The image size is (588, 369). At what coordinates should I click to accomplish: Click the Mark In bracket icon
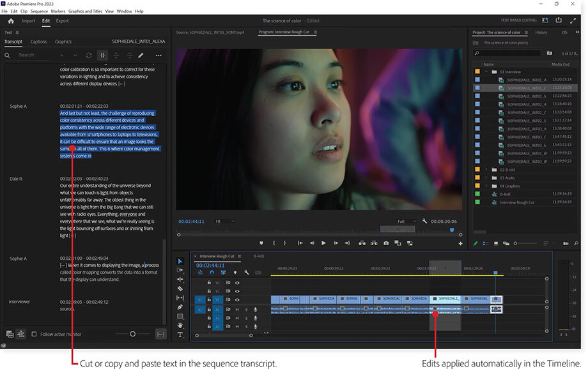(274, 243)
